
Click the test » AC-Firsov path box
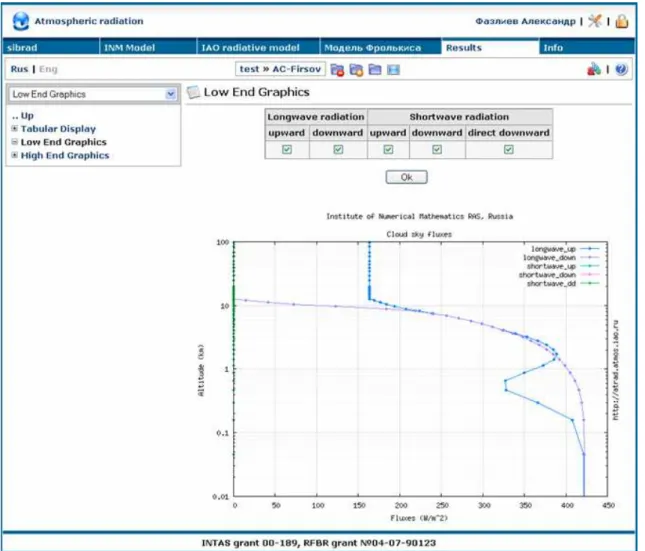[280, 69]
